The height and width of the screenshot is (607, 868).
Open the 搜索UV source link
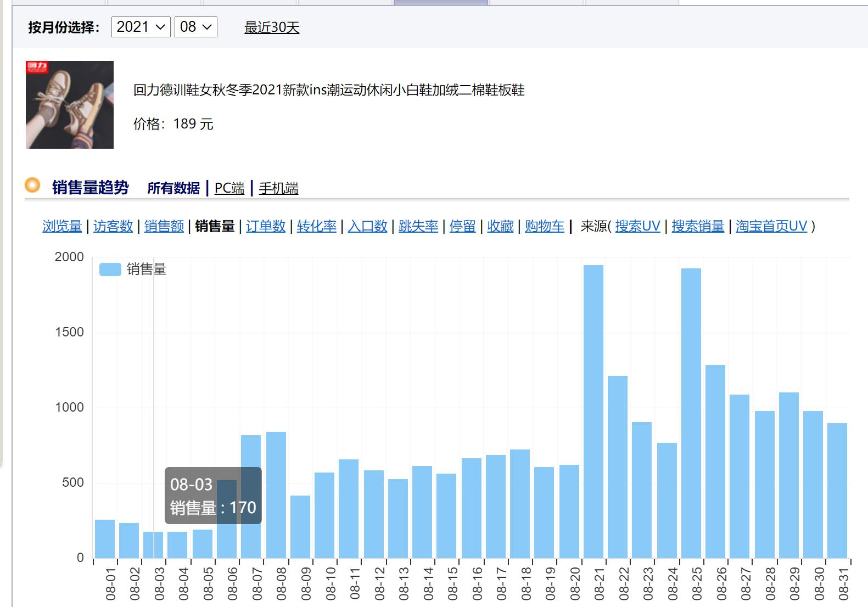637,226
